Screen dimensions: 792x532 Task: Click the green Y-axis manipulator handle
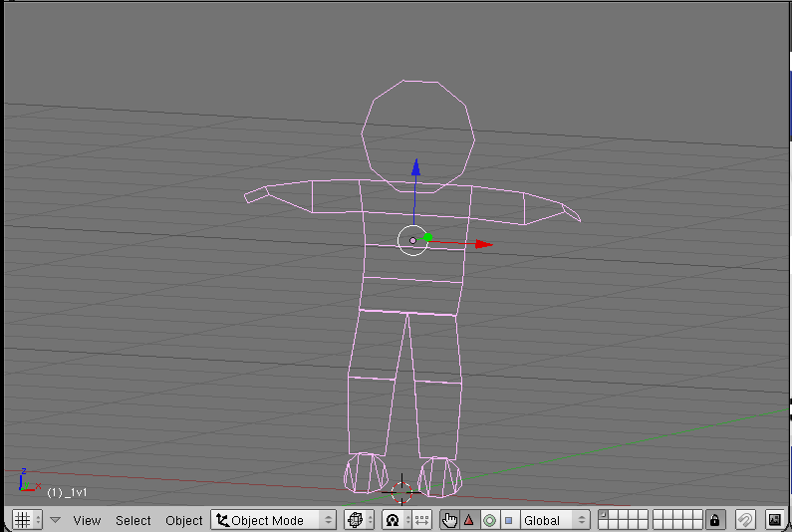(x=427, y=237)
